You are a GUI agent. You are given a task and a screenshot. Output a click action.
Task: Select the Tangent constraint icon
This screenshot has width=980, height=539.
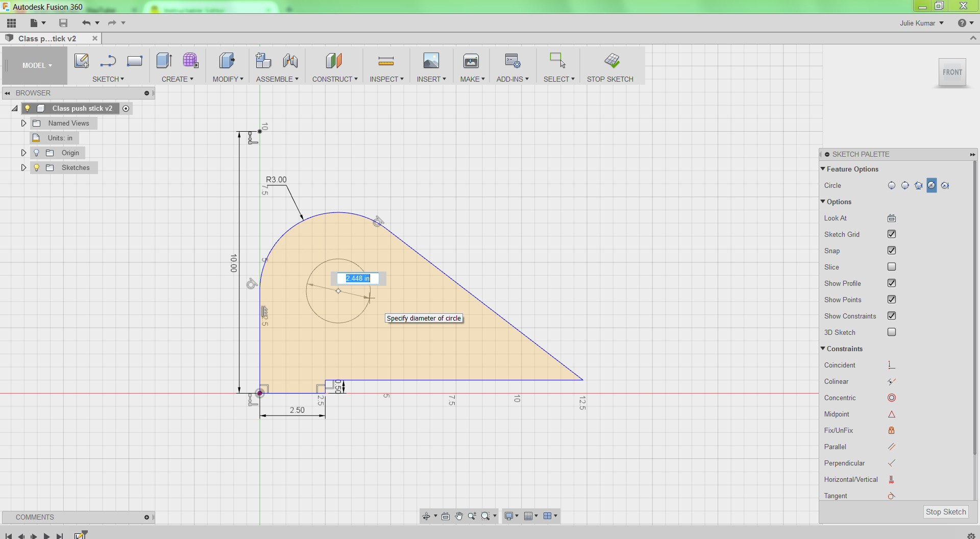point(892,496)
